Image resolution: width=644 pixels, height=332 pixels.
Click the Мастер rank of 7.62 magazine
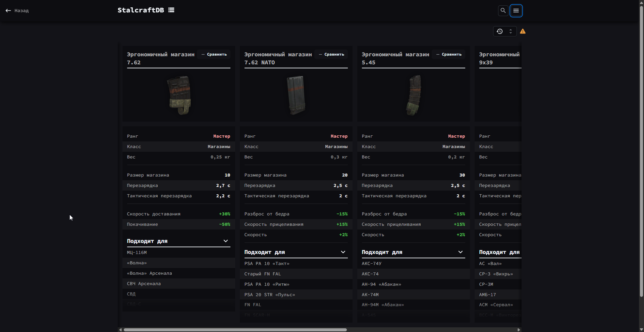(222, 136)
